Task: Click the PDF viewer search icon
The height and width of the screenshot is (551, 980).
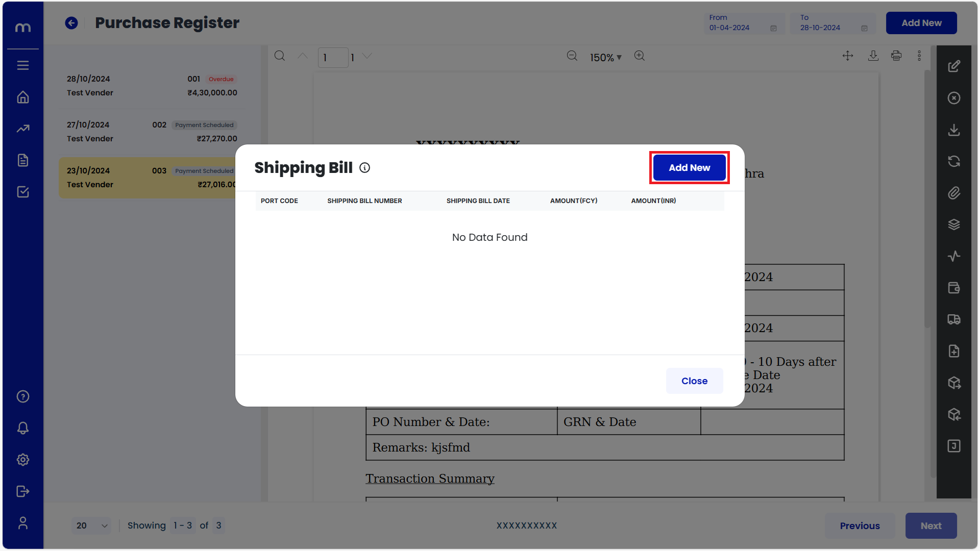Action: pyautogui.click(x=280, y=56)
